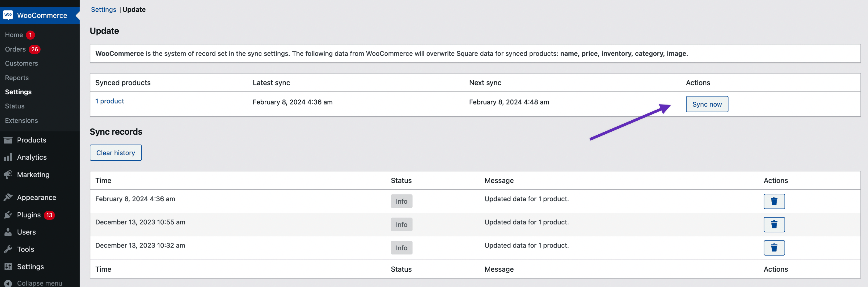Clear the sync history
868x287 pixels.
coord(116,152)
